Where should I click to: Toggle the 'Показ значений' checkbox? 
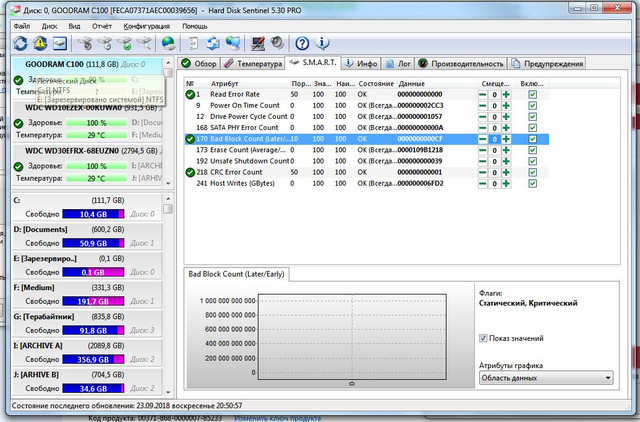click(x=483, y=338)
